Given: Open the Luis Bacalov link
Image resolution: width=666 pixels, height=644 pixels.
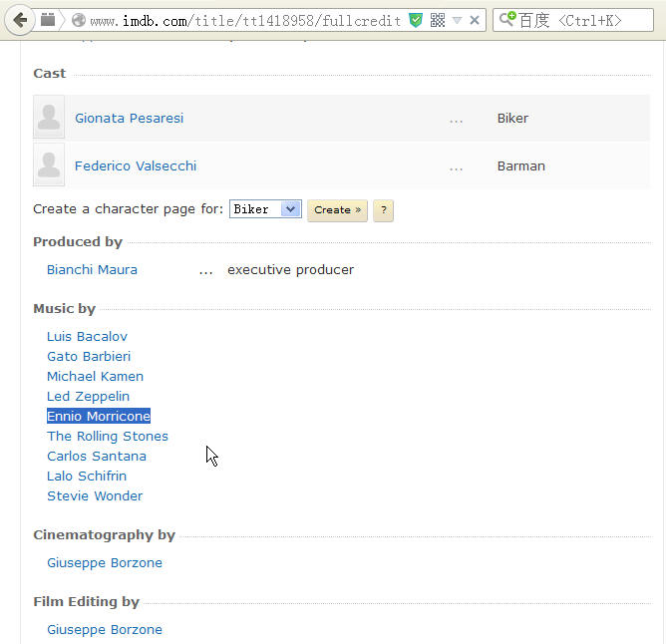Looking at the screenshot, I should point(87,336).
